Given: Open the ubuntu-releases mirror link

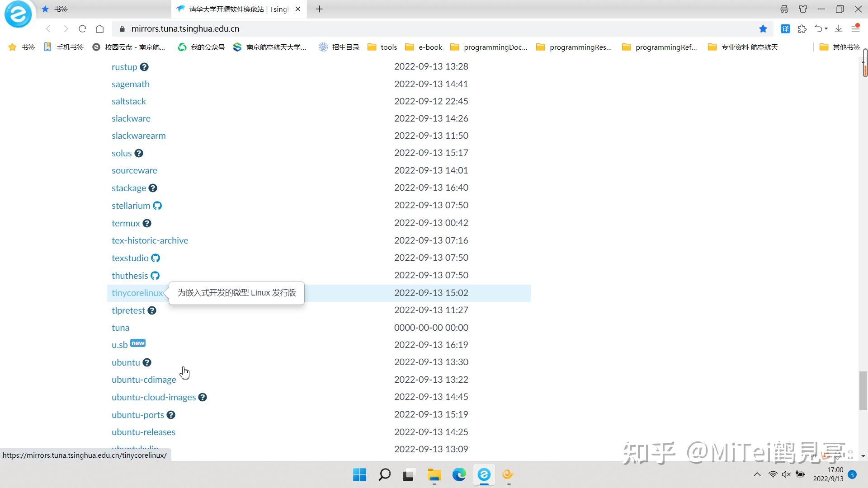Looking at the screenshot, I should (144, 432).
